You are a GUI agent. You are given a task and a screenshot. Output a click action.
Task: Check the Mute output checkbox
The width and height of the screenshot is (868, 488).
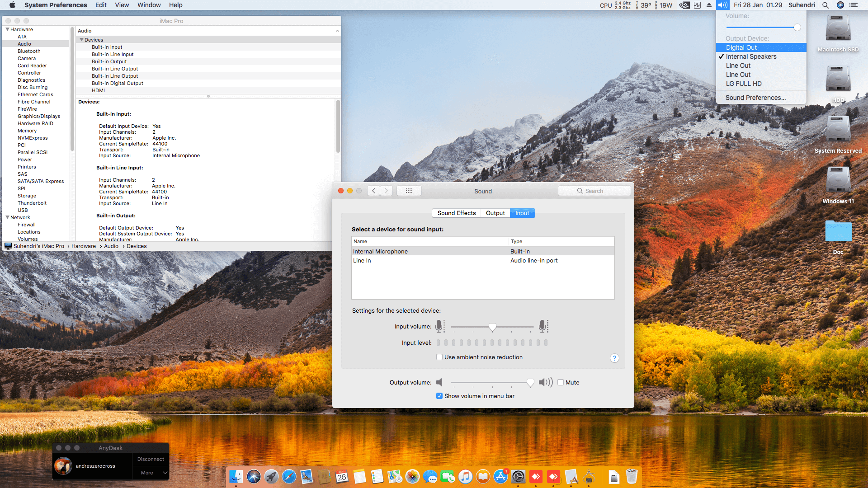[x=561, y=382]
